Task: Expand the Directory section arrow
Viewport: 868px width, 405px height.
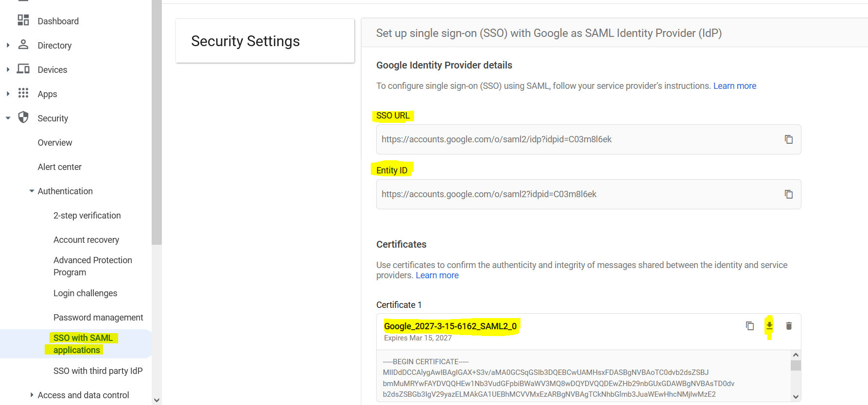Action: click(x=8, y=45)
